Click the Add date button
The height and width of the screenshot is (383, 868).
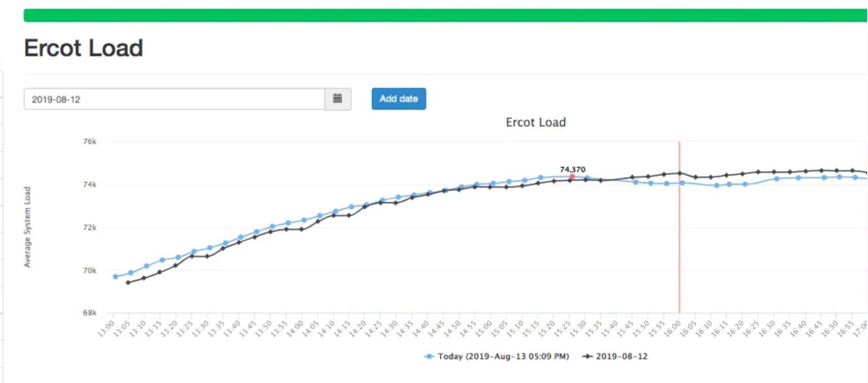pyautogui.click(x=399, y=99)
